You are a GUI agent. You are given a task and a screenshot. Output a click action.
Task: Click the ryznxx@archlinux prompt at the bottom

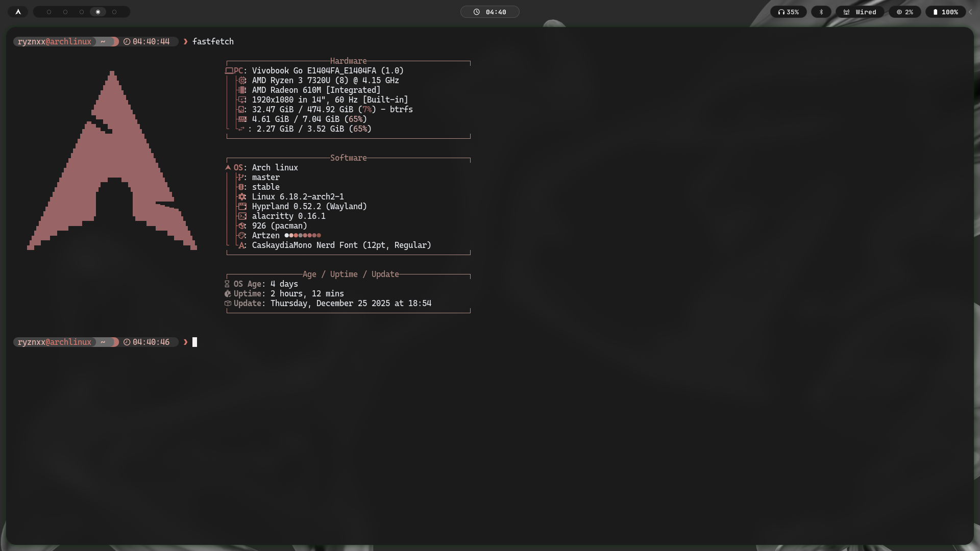tap(55, 342)
